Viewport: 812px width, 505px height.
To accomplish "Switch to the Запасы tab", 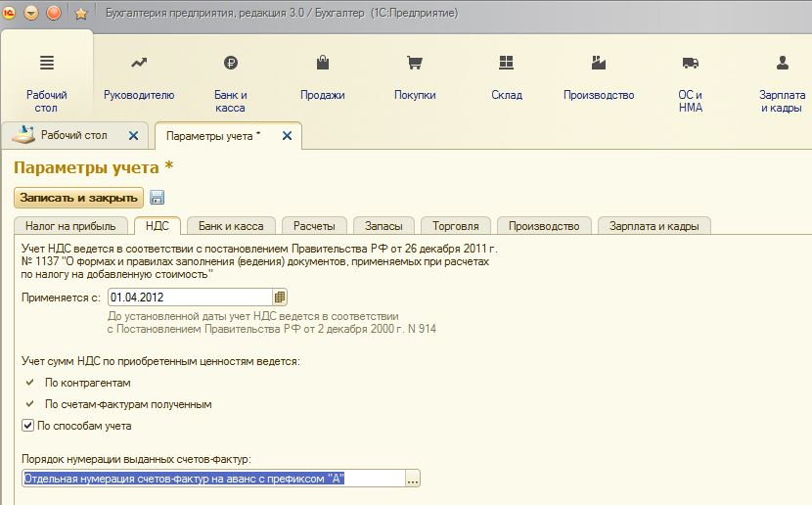I will [383, 226].
